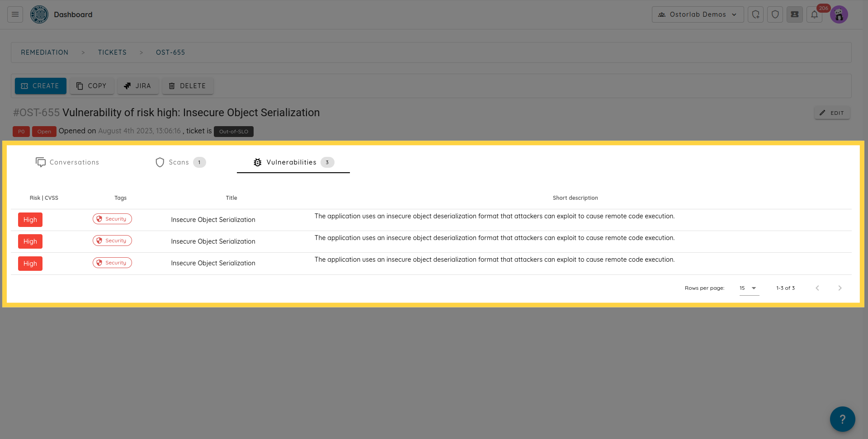Click the shield icon in top bar
Image resolution: width=868 pixels, height=439 pixels.
point(775,14)
